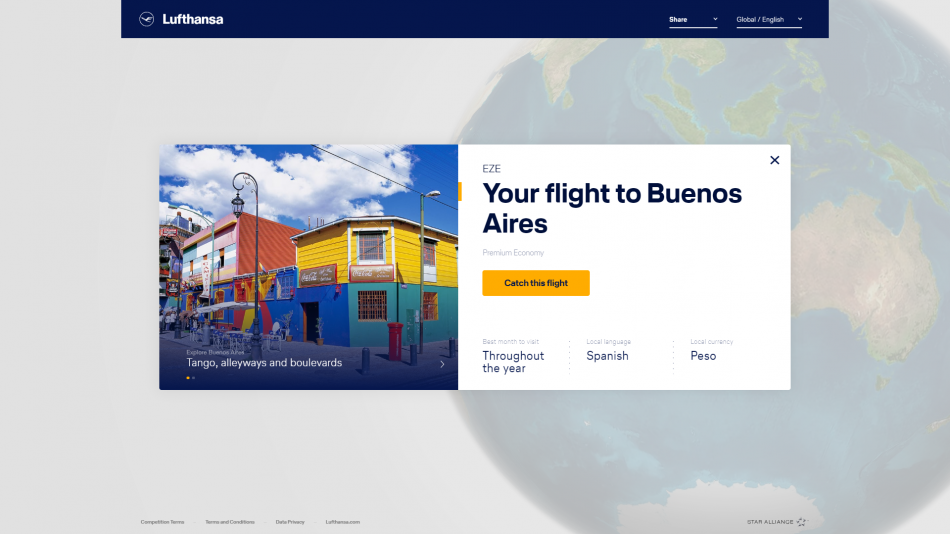Click the Local currency label
Screen dimensions: 950x534
coord(711,342)
